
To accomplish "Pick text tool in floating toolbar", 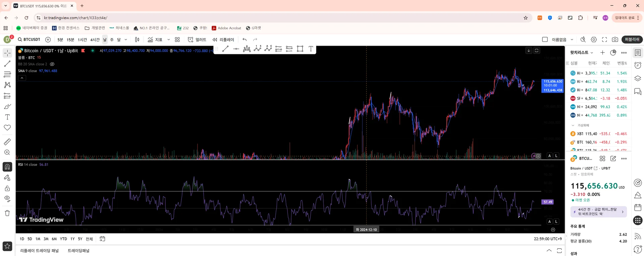I will [311, 49].
